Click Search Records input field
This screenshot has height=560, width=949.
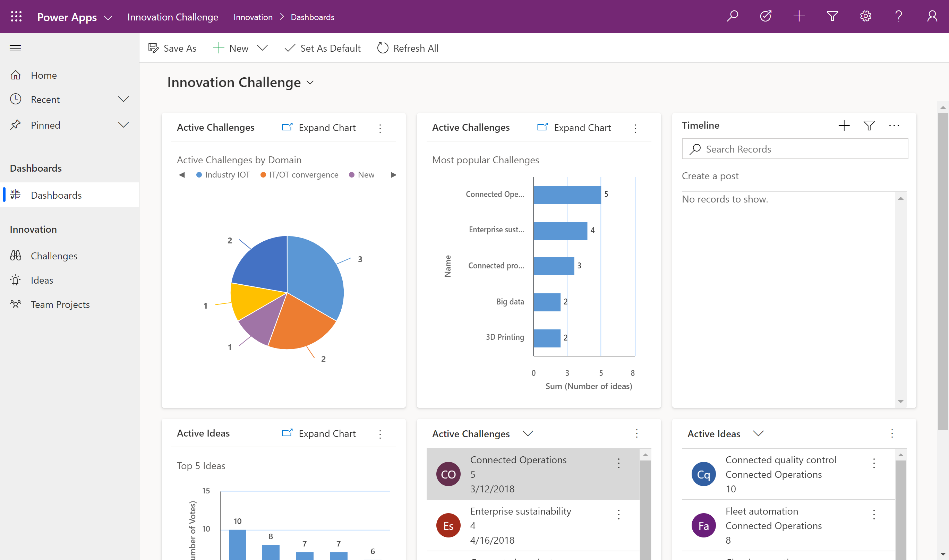coord(794,148)
